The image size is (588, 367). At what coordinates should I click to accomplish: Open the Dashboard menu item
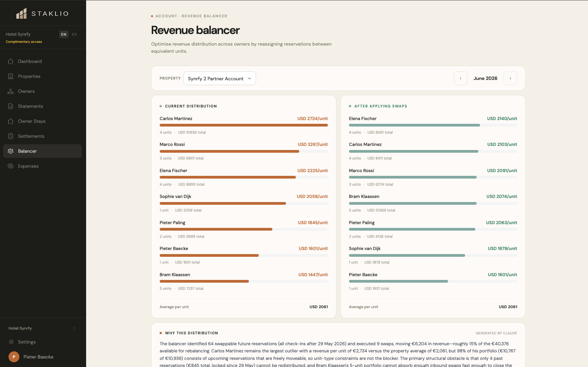pos(42,61)
